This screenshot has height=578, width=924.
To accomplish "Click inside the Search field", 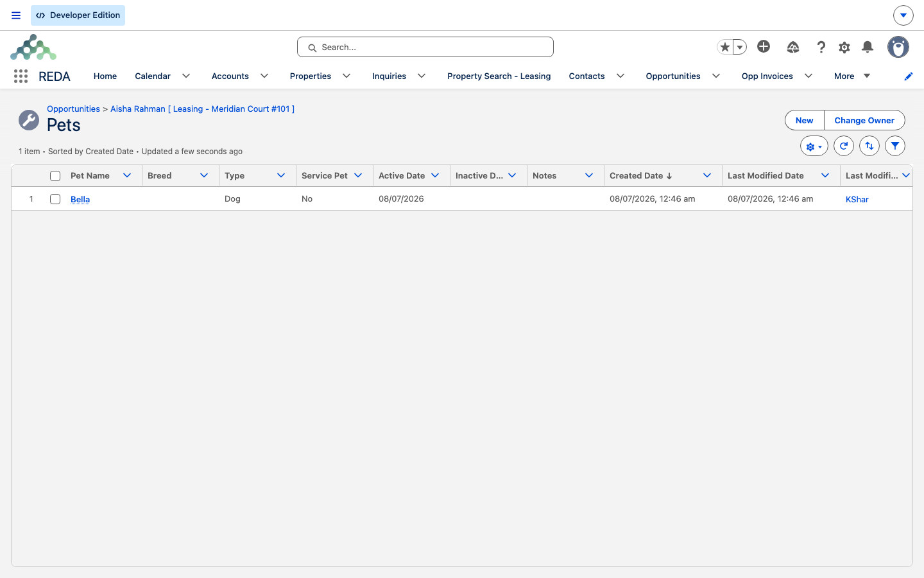I will (425, 47).
